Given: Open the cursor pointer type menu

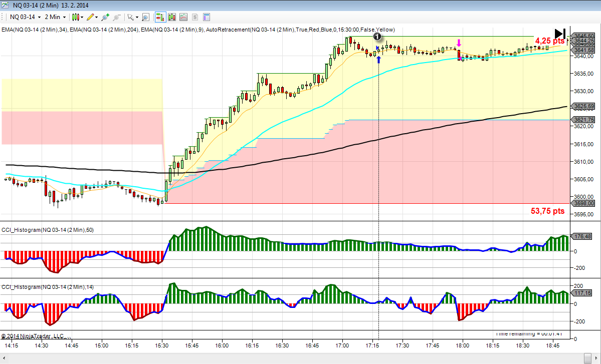Looking at the screenshot, I should click(132, 17).
